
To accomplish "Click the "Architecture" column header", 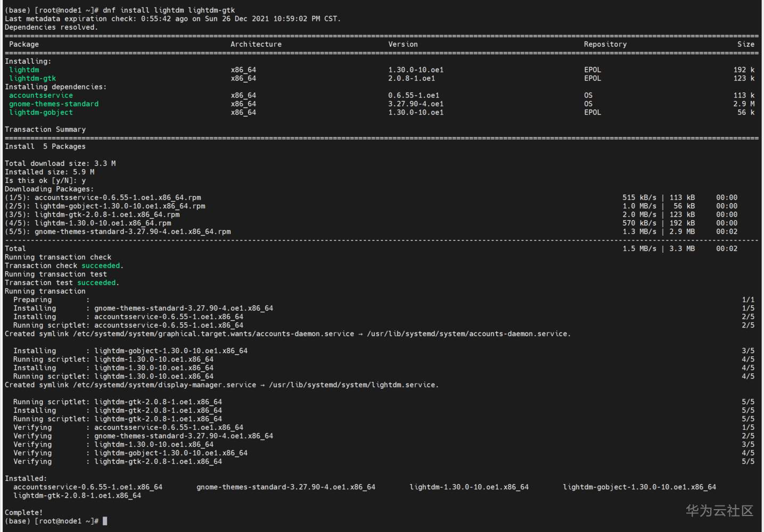I will [x=256, y=44].
